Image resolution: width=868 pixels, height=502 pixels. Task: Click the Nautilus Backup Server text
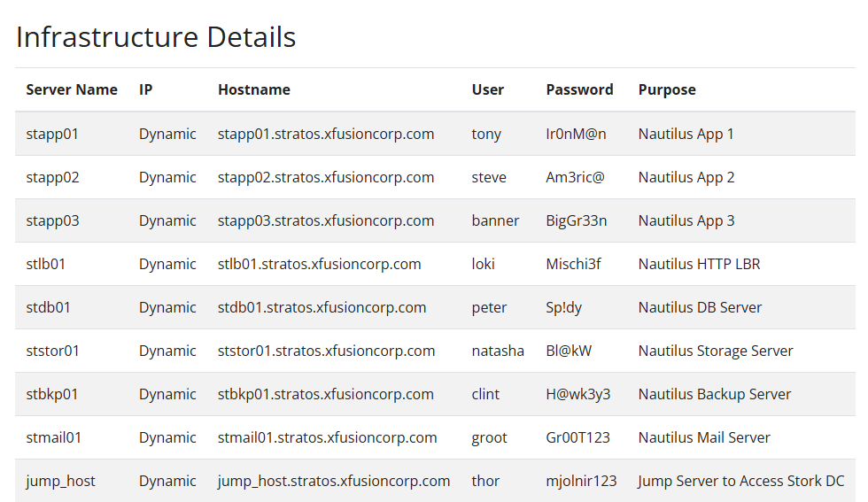715,394
